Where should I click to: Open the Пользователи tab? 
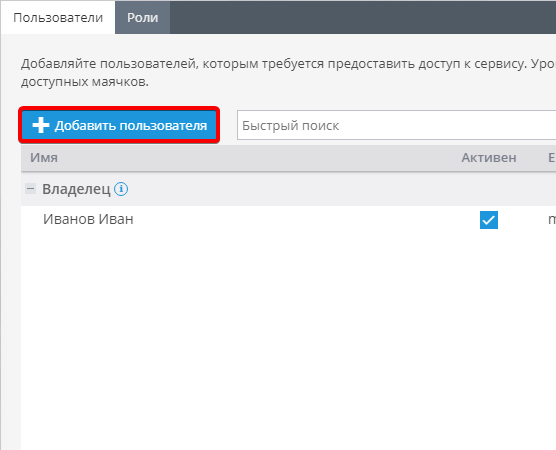pyautogui.click(x=58, y=17)
